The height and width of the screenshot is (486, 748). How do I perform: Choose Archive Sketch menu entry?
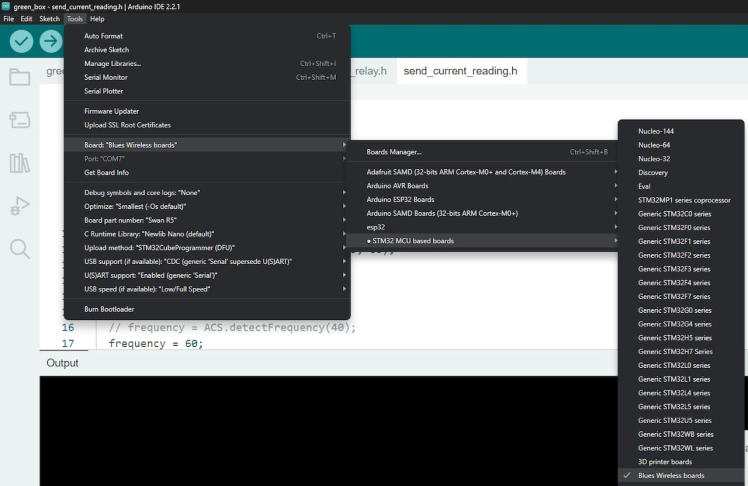(x=207, y=50)
